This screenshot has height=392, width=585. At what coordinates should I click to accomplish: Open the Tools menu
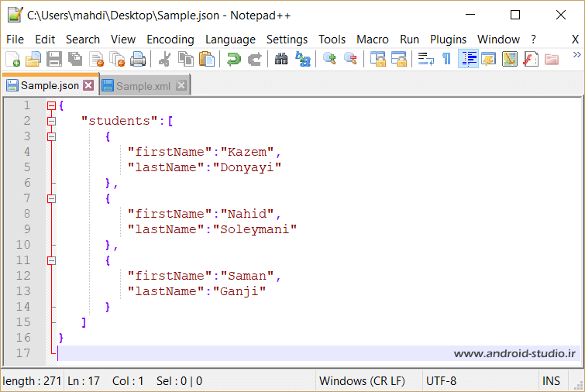(332, 40)
